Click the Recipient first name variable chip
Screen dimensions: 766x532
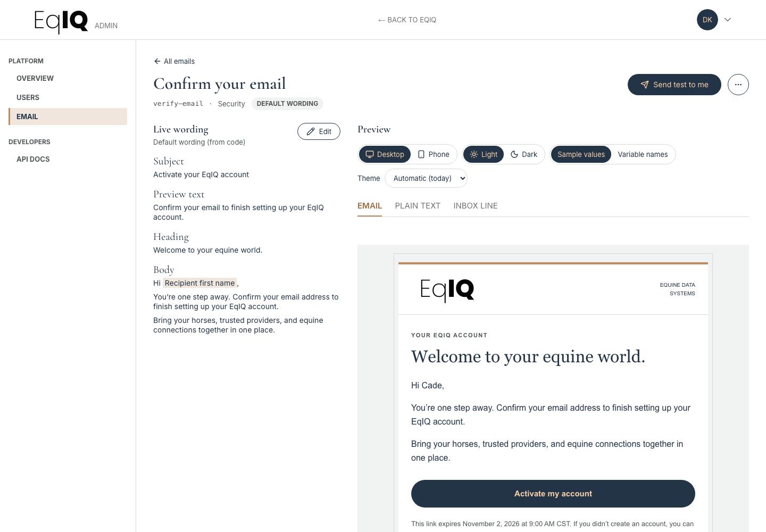tap(199, 283)
